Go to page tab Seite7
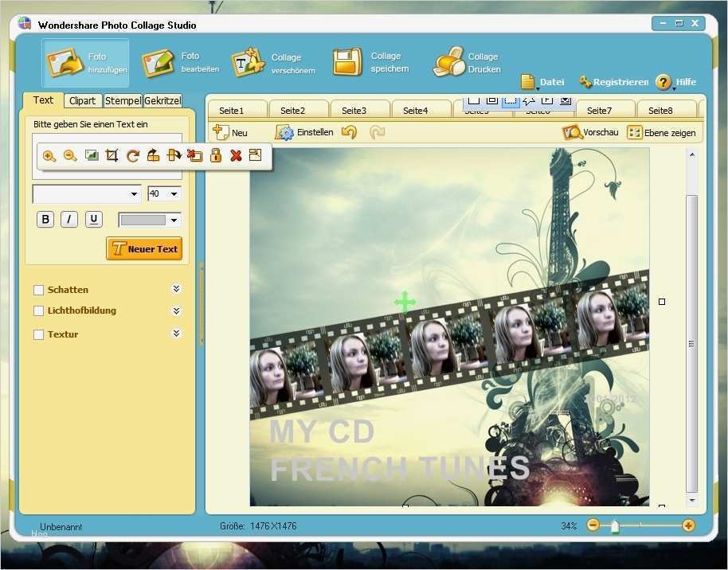728x570 pixels. coord(605,110)
